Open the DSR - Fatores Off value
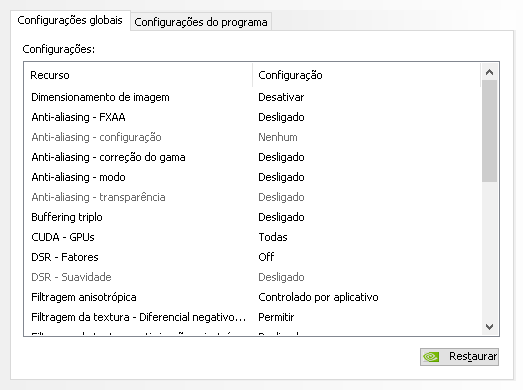 (266, 257)
